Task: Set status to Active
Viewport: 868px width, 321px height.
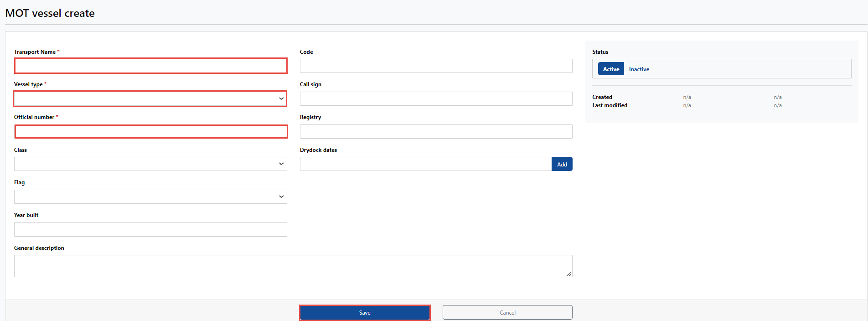Action: (x=611, y=69)
